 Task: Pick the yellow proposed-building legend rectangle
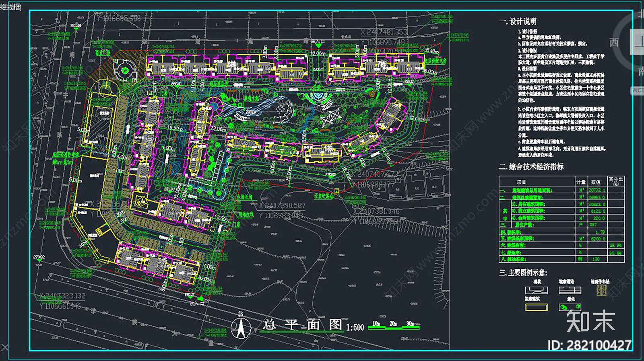(536, 308)
